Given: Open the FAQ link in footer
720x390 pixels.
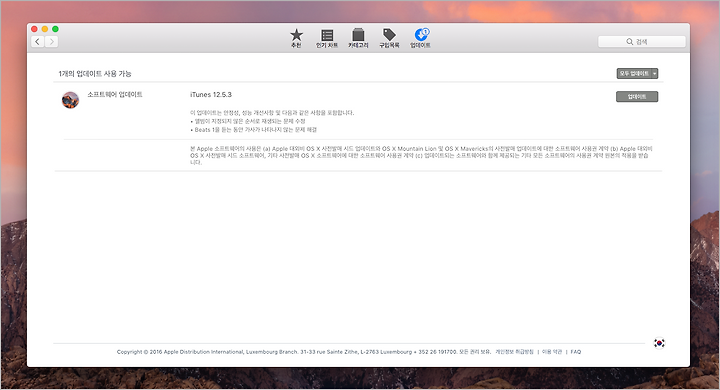Looking at the screenshot, I should pos(576,352).
